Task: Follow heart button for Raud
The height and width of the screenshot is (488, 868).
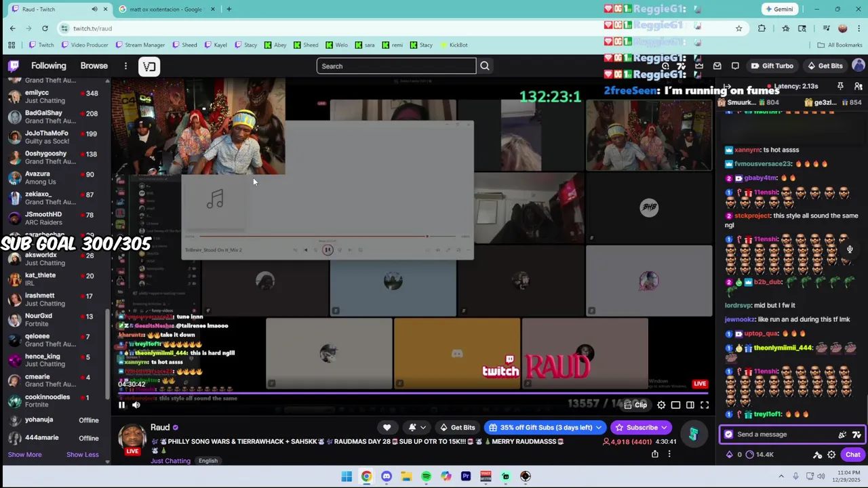Action: tap(387, 428)
